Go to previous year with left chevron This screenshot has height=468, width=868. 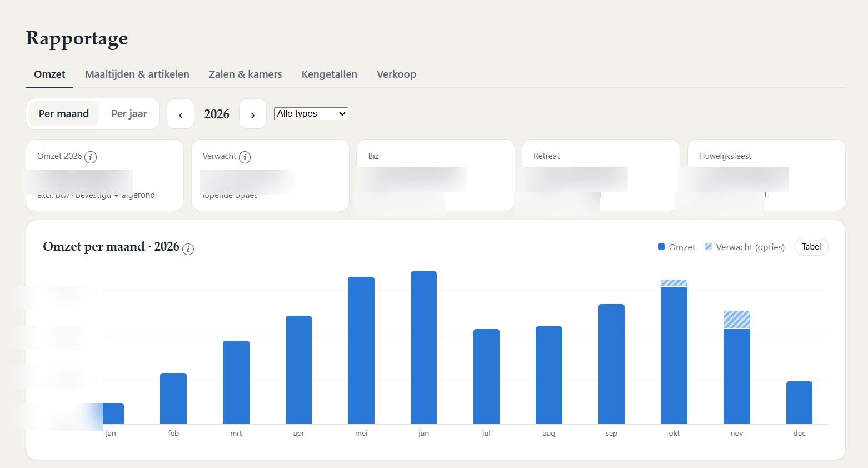click(x=181, y=114)
